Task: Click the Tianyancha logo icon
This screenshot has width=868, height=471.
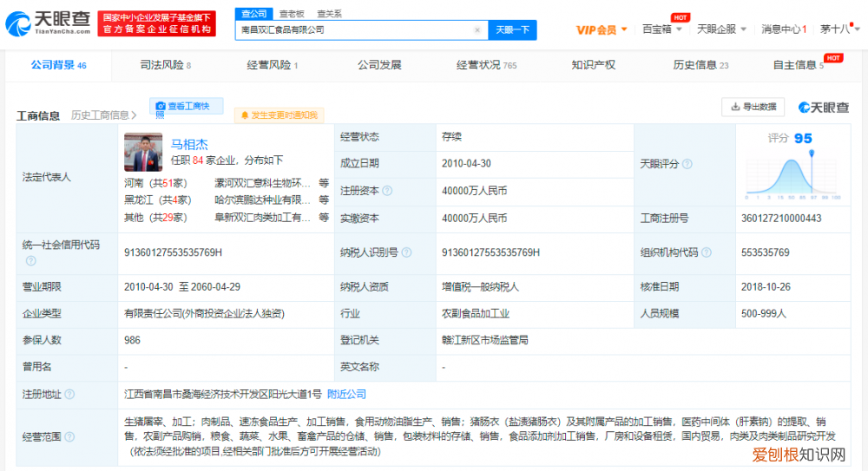Action: coord(18,23)
